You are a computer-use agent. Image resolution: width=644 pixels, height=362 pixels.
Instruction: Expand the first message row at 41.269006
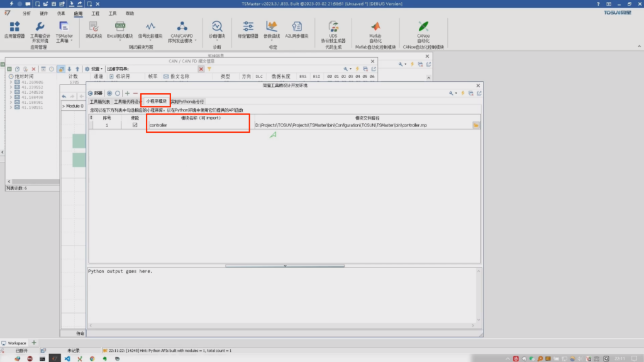(x=11, y=82)
